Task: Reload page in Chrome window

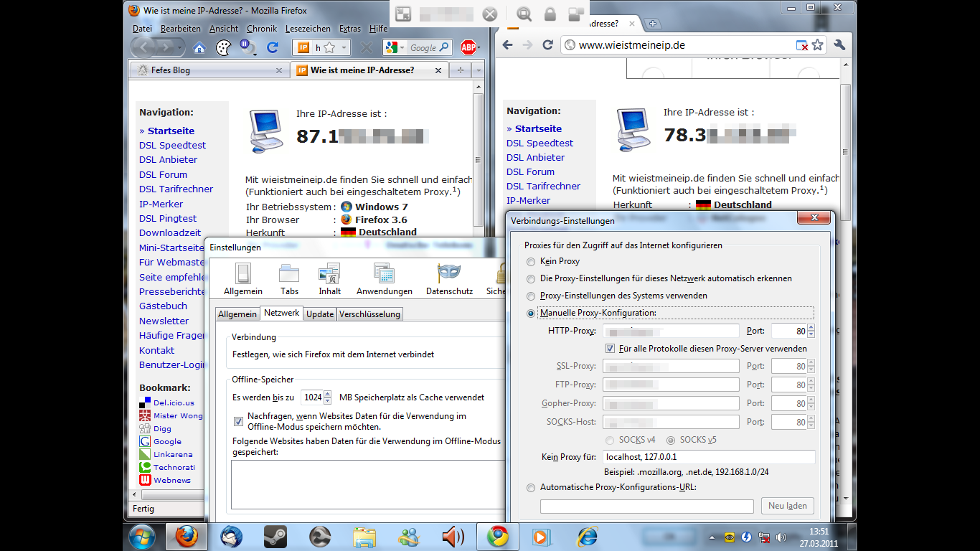Action: (547, 44)
